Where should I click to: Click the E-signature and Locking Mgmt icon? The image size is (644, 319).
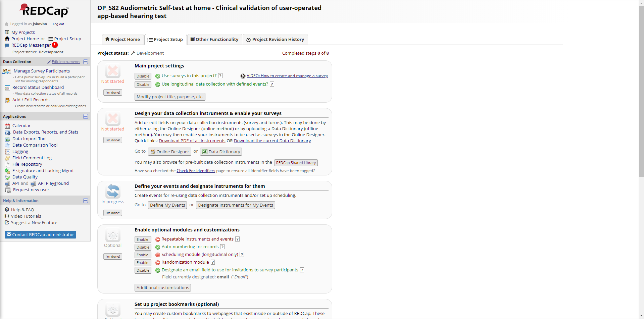pos(7,171)
